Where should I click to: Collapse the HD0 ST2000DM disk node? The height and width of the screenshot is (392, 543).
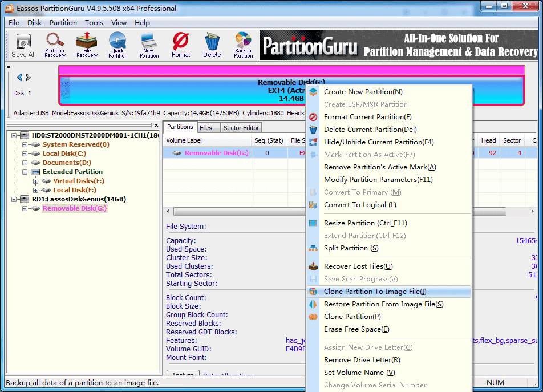click(14, 135)
